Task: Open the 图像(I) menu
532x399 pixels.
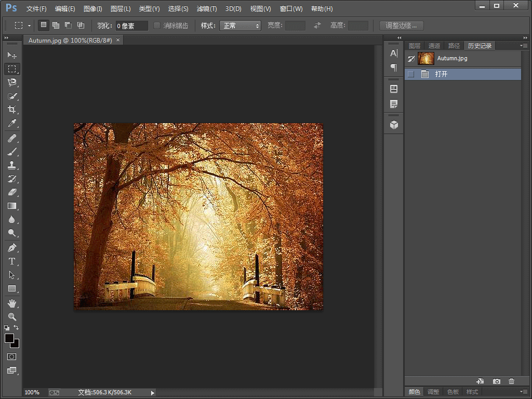Action: (92, 9)
